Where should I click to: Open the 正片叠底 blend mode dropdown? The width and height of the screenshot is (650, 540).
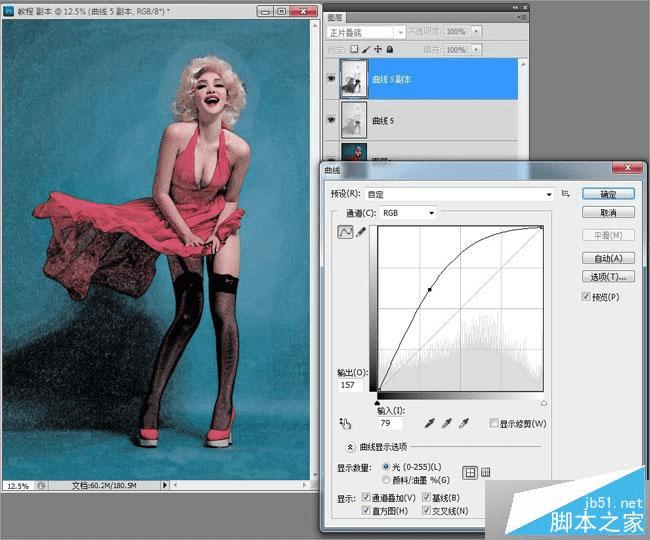(x=365, y=32)
